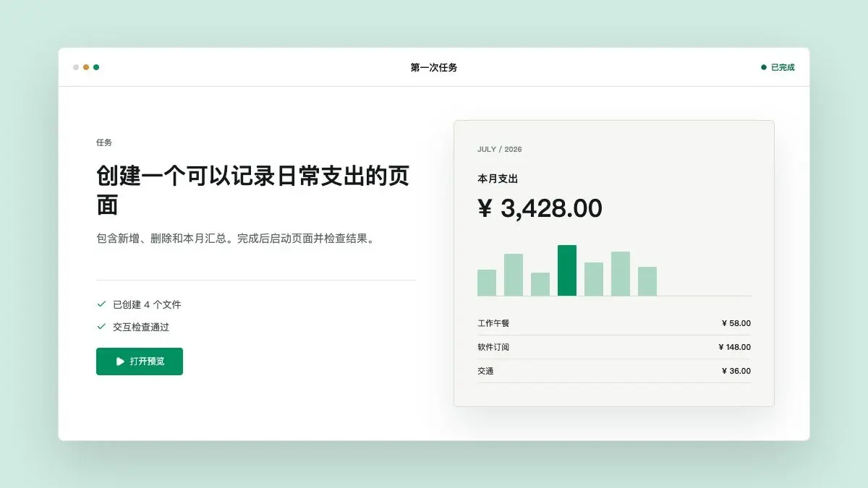This screenshot has width=868, height=488.
Task: Click the gray window control dot
Action: pyautogui.click(x=76, y=67)
